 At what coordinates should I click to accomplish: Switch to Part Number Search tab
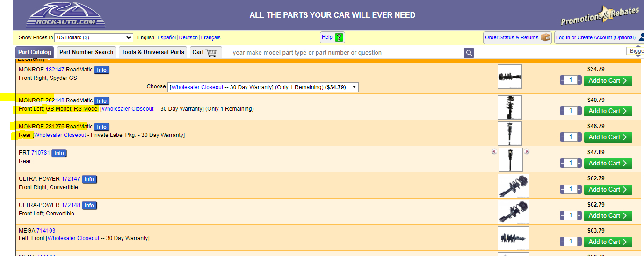point(87,52)
